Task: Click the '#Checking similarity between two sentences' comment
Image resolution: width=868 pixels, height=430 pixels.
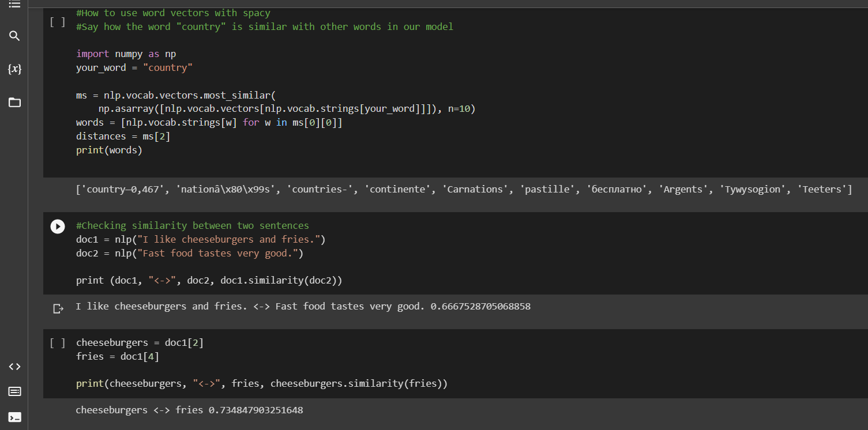Action: pyautogui.click(x=193, y=226)
